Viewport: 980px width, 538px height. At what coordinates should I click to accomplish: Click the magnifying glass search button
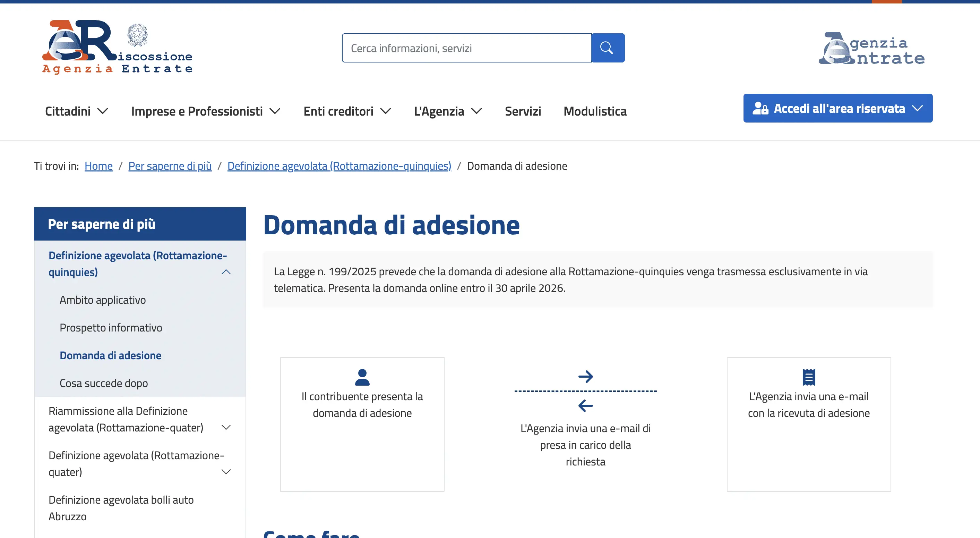point(608,48)
